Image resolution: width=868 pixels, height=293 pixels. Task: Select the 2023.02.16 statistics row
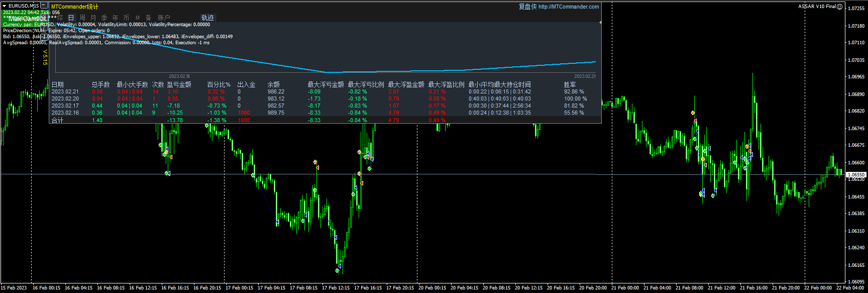coord(65,113)
